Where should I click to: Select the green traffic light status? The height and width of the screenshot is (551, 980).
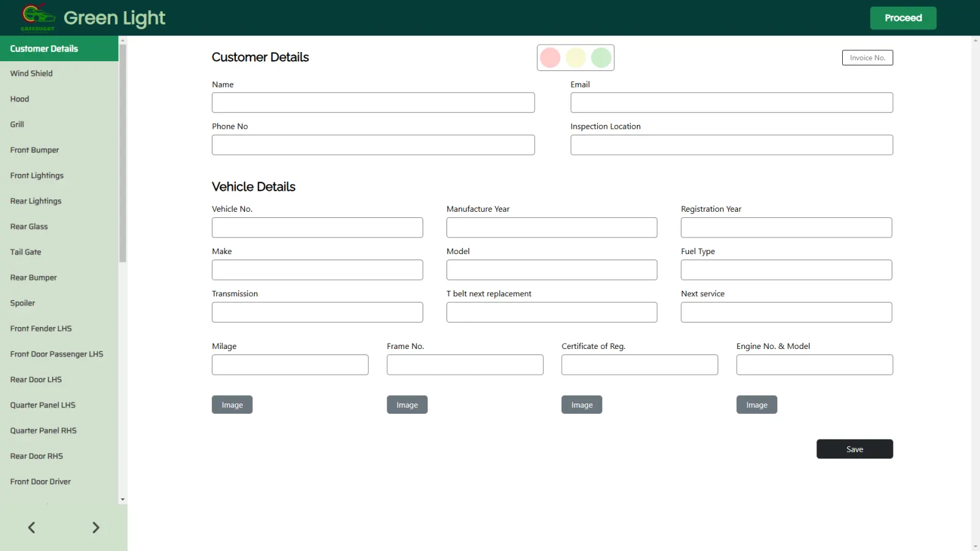click(601, 58)
